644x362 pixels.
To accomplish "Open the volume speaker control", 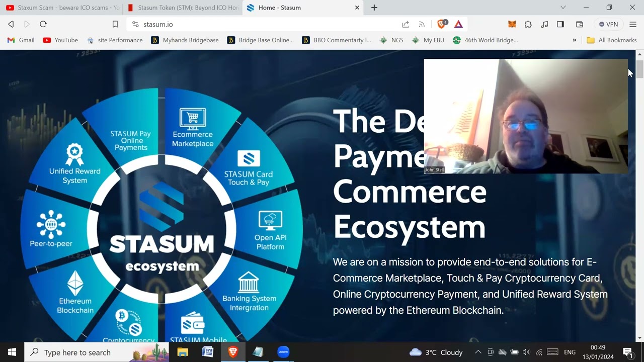I will (526, 352).
